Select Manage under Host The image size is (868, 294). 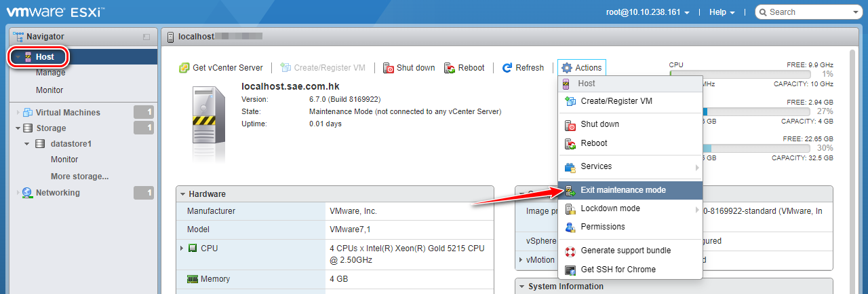pos(51,73)
